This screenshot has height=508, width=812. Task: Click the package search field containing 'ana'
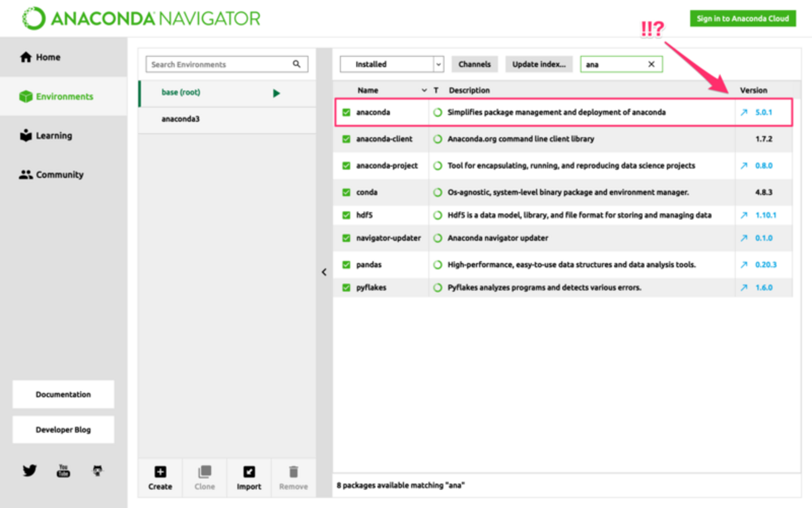tap(621, 64)
